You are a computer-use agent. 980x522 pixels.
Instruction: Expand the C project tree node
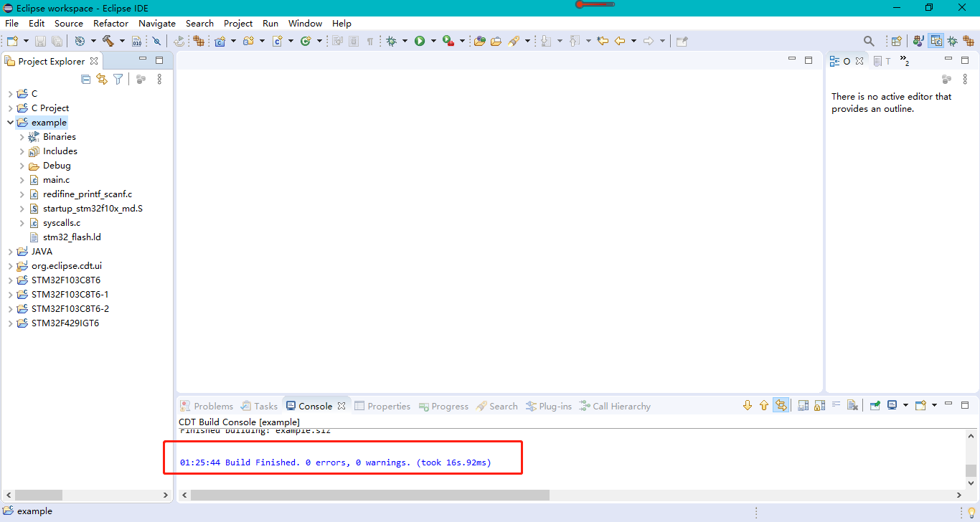click(x=10, y=94)
